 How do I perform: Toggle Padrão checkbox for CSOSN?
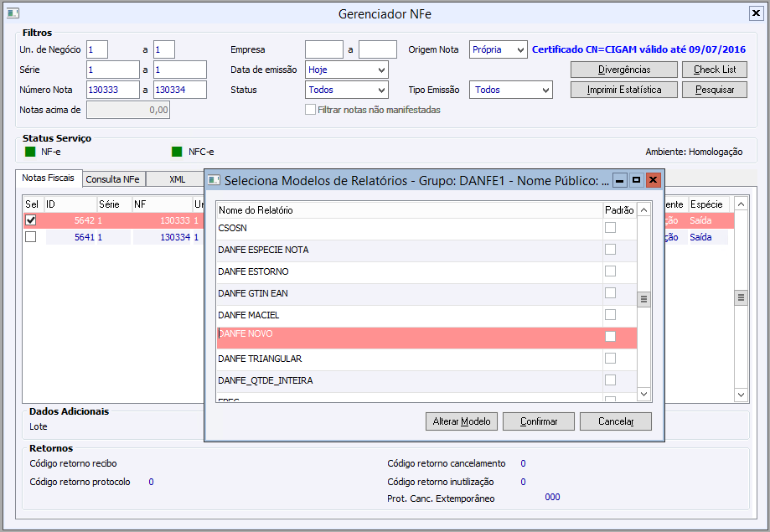(x=611, y=227)
